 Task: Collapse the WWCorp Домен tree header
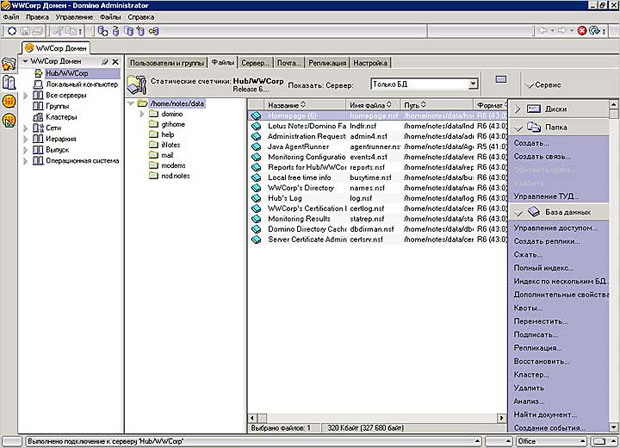coord(25,61)
